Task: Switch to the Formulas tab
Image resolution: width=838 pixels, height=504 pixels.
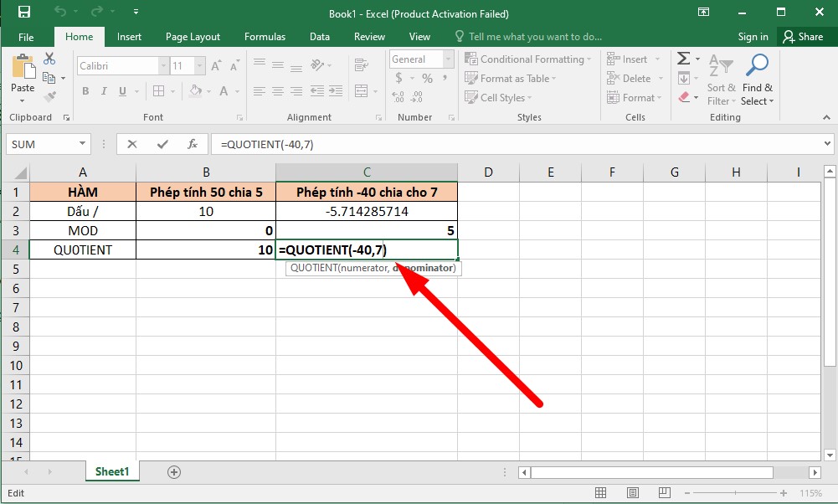Action: tap(265, 36)
